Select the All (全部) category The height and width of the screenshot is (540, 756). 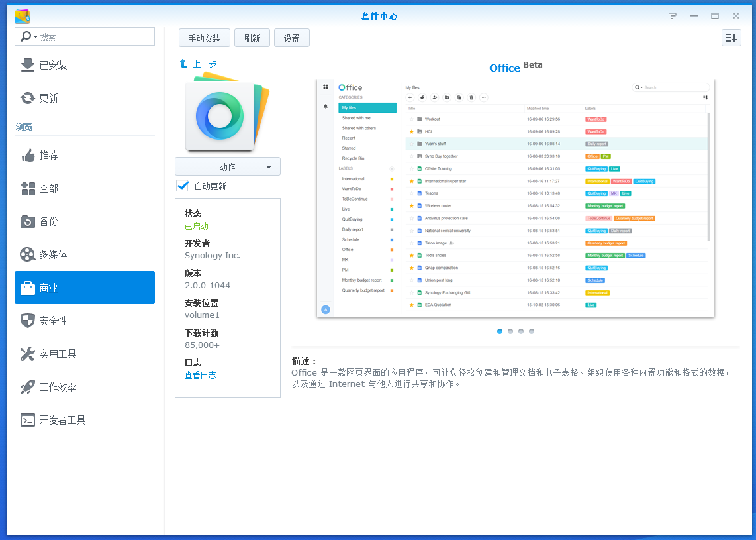pyautogui.click(x=84, y=189)
